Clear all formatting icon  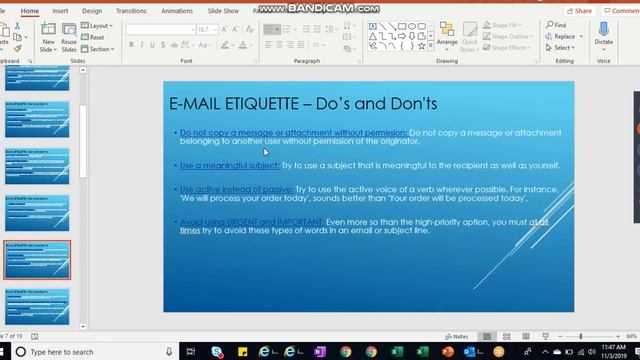[x=249, y=29]
